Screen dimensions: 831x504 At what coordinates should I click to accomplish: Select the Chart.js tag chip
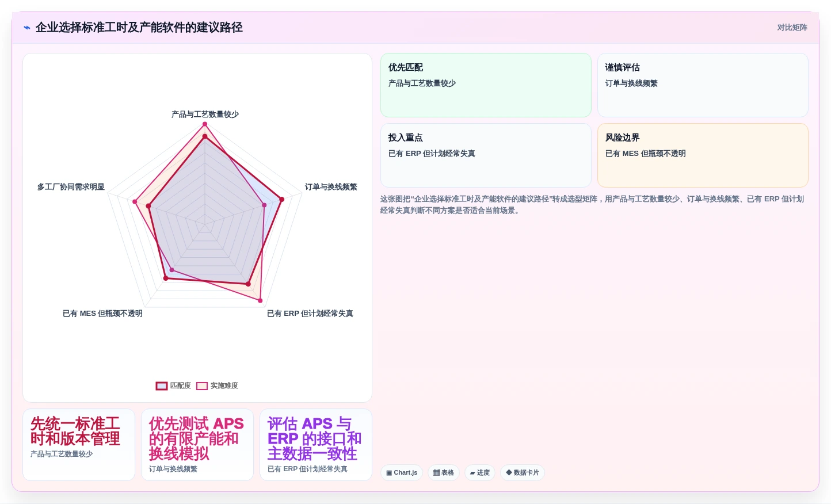[x=402, y=473]
